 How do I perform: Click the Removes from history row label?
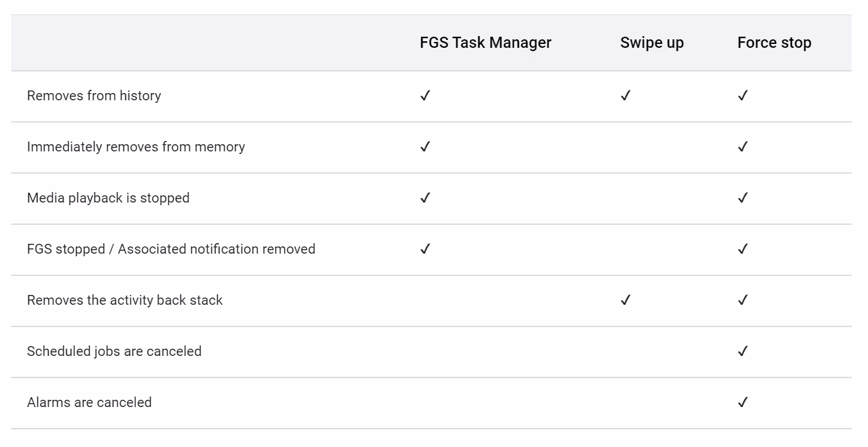(x=94, y=96)
